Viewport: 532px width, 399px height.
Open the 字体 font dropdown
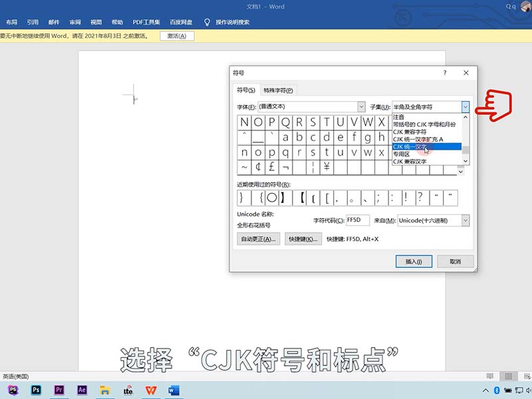(361, 107)
